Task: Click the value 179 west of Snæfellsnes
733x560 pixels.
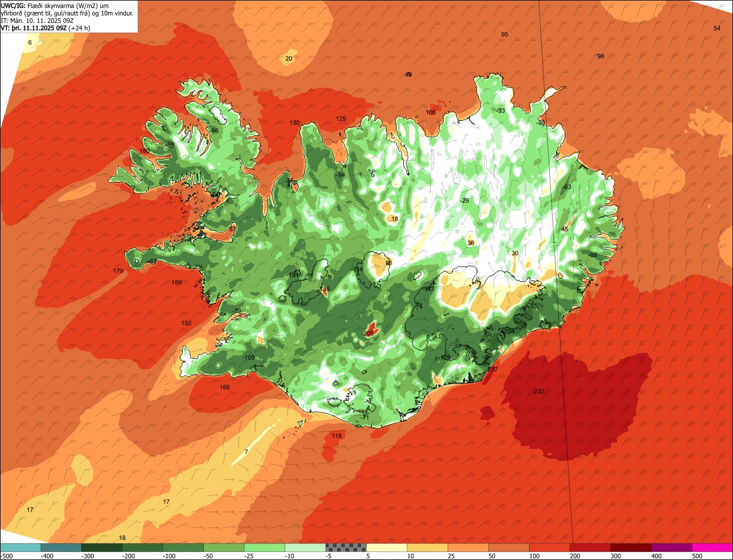Action: point(118,271)
